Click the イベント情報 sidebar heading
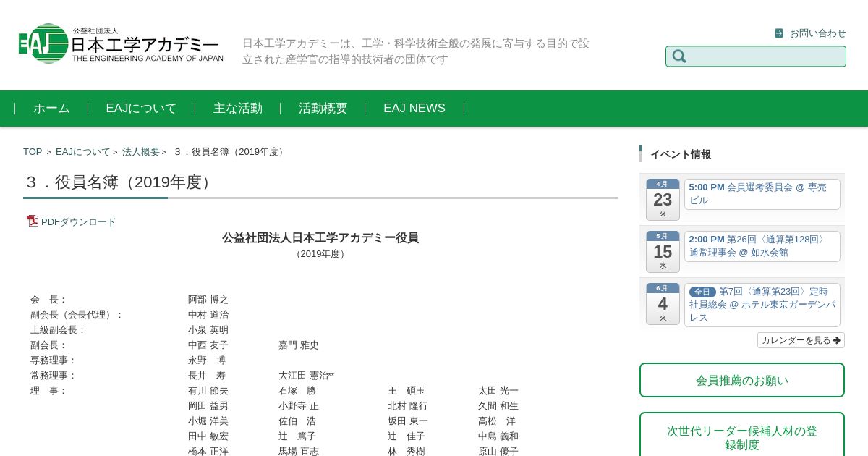868x456 pixels. pyautogui.click(x=681, y=154)
